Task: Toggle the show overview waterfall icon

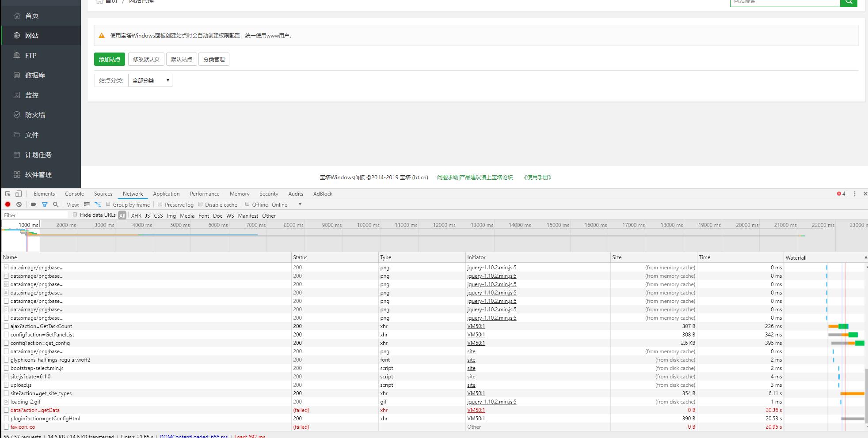Action: [x=98, y=204]
